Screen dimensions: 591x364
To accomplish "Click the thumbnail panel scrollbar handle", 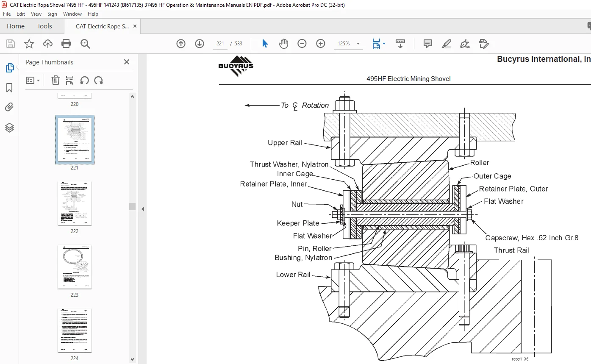I will coord(132,206).
